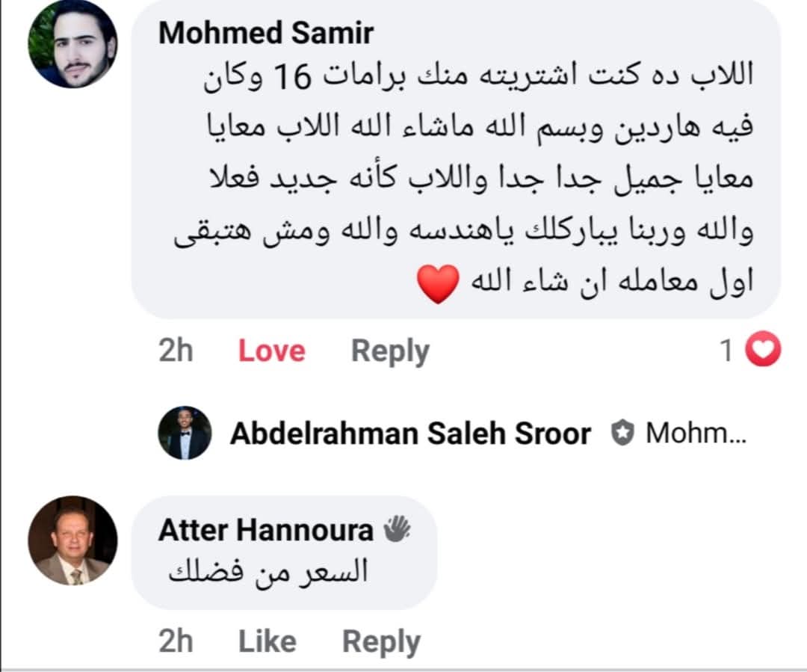Open Mohmed Samir's profile picture
807x672 pixels.
click(72, 43)
